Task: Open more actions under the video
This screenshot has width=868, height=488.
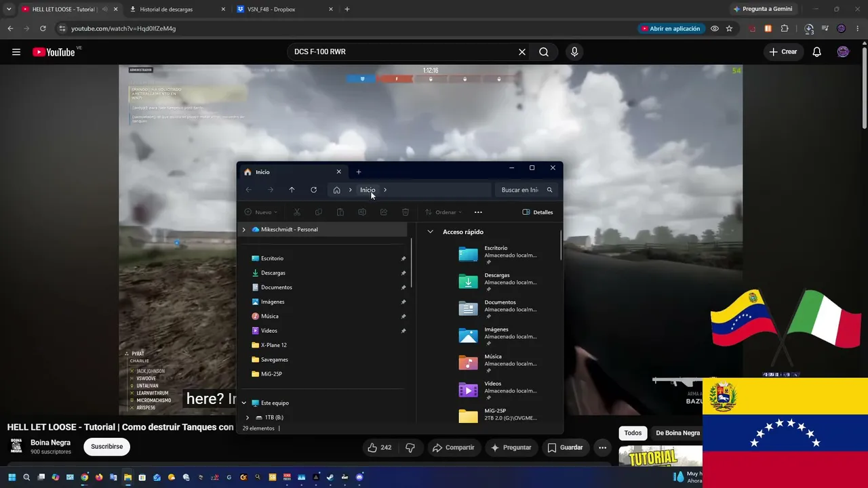Action: click(x=602, y=447)
